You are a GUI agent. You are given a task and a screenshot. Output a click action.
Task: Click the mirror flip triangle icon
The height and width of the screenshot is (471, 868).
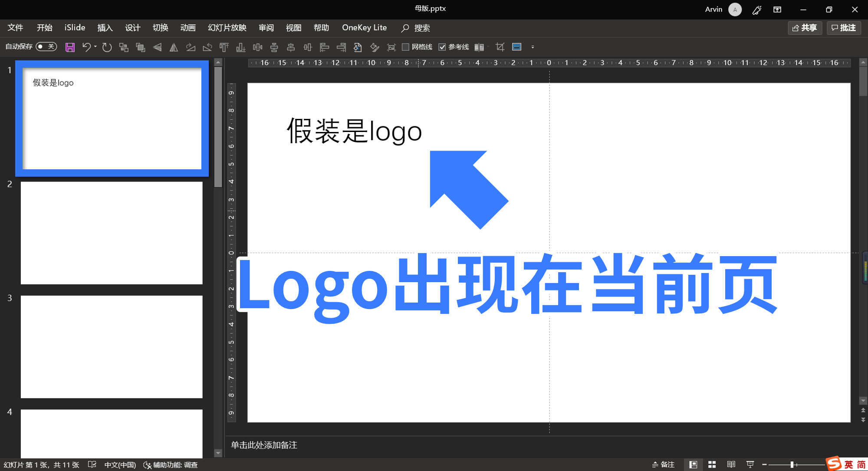(x=174, y=47)
